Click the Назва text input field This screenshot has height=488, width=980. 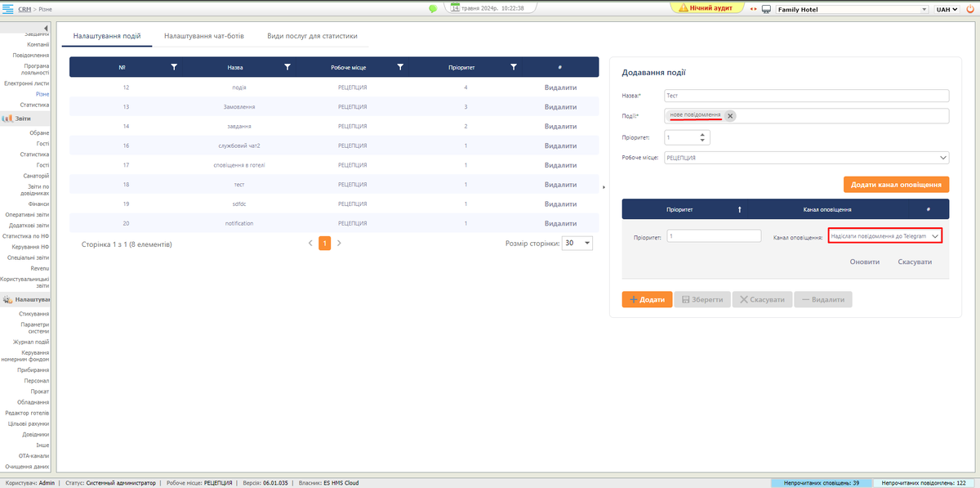click(806, 96)
